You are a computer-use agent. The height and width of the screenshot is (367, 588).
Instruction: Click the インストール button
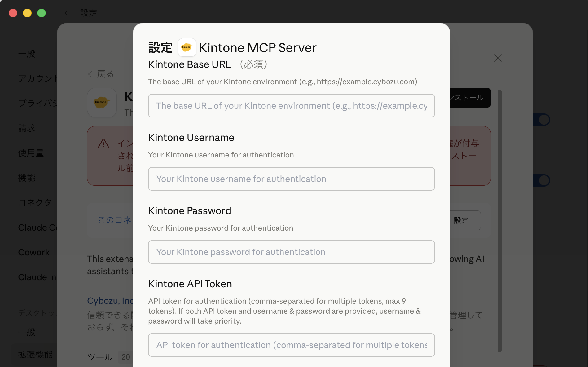pos(470,98)
